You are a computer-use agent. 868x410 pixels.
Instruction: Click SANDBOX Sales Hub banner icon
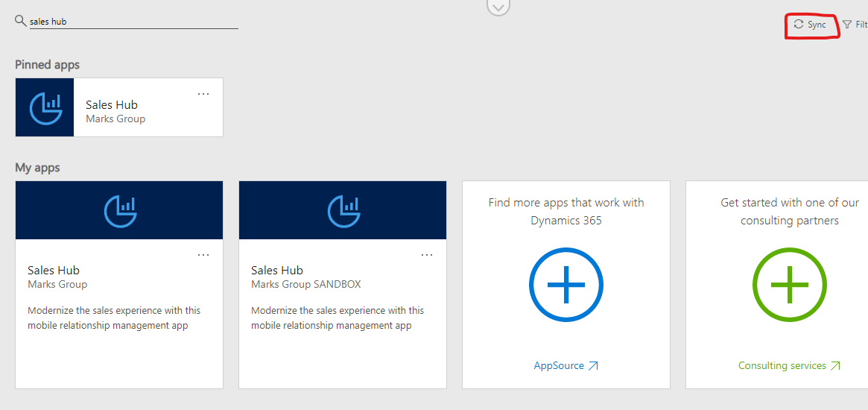click(343, 211)
